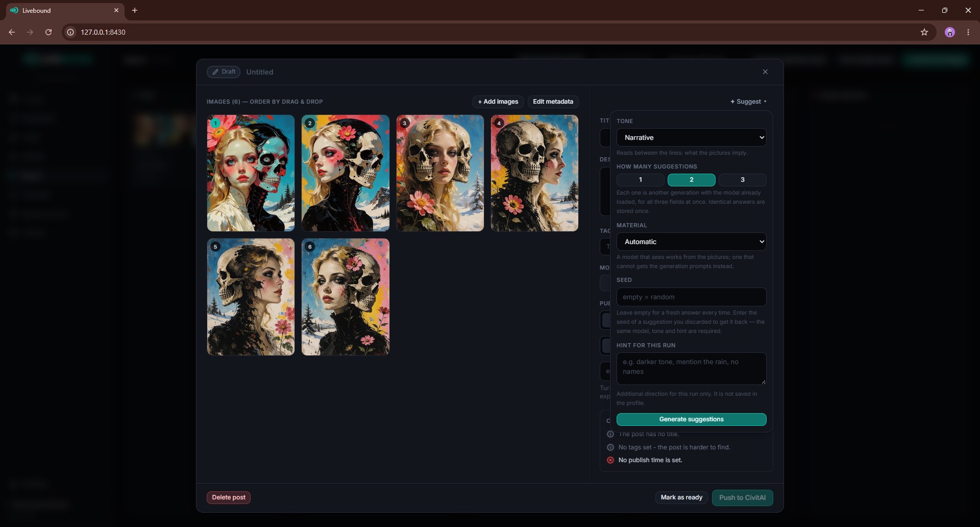Select image thumbnail number 1
This screenshot has width=980, height=527.
pyautogui.click(x=251, y=173)
